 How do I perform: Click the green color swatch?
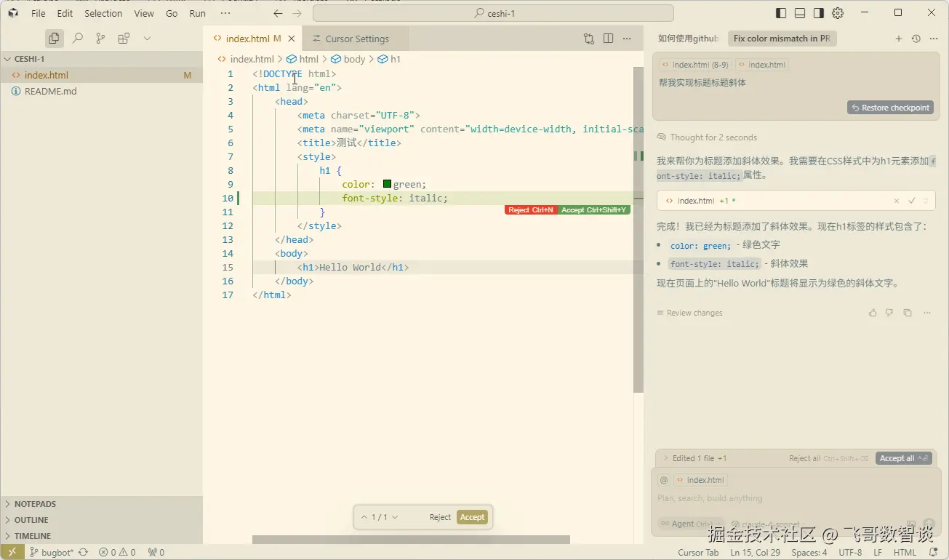click(387, 184)
